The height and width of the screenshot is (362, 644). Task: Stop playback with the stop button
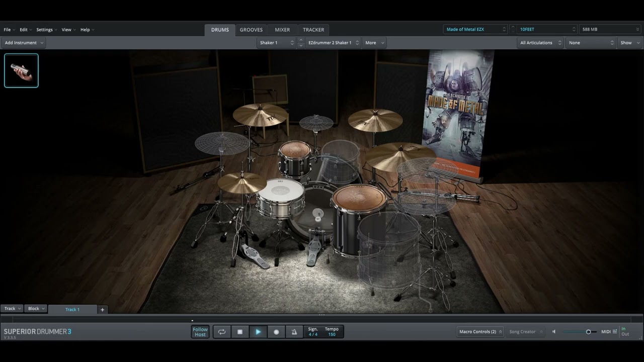point(240,332)
